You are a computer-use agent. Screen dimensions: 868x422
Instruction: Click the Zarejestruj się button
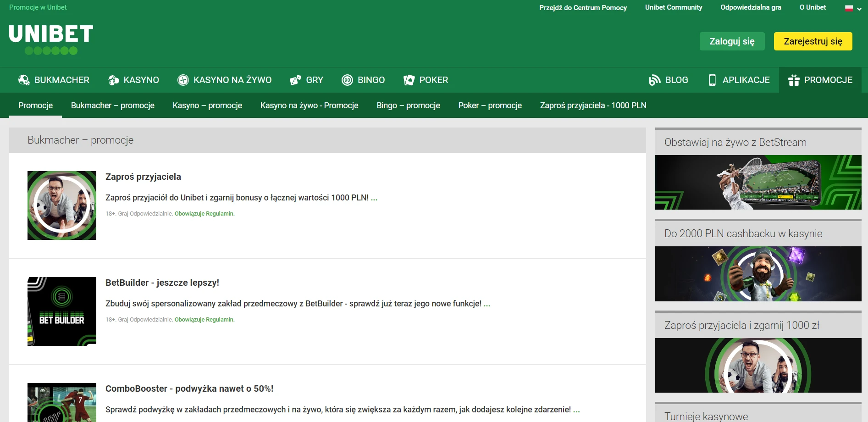[x=813, y=41]
